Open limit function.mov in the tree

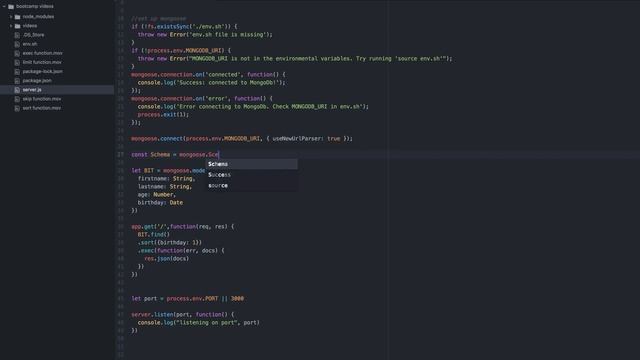coord(42,62)
